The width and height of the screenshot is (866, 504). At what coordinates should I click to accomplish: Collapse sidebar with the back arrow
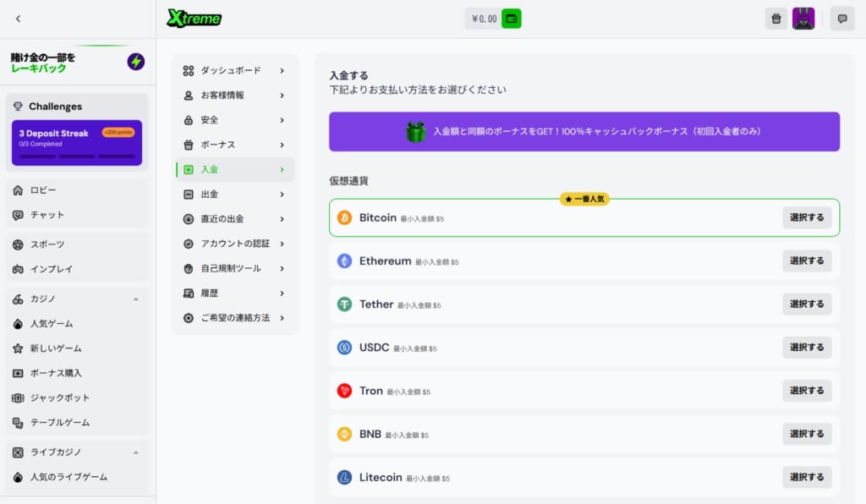19,19
